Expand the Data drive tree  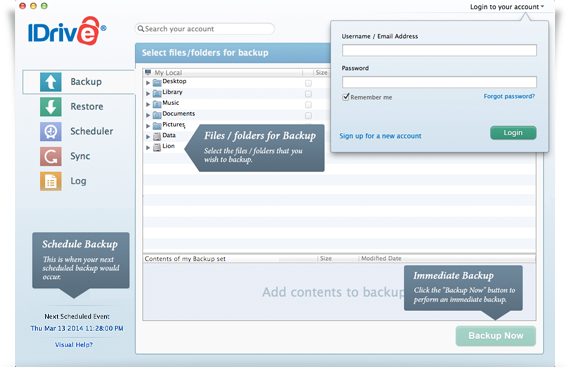[148, 137]
